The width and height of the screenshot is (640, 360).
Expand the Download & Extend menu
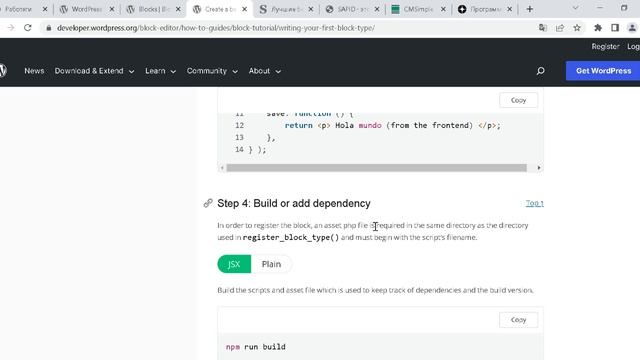tap(94, 71)
